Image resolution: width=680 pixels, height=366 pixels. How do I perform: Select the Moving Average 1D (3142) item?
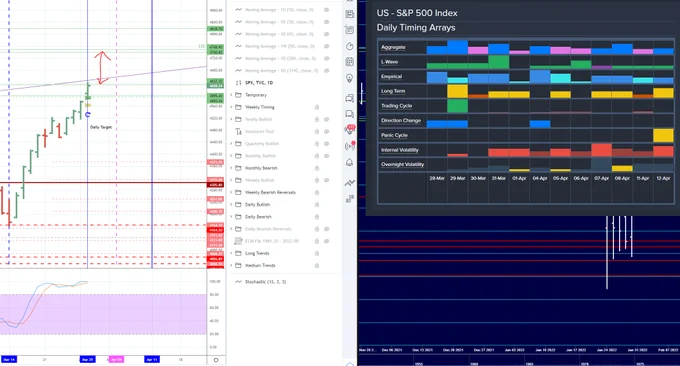pos(281,70)
